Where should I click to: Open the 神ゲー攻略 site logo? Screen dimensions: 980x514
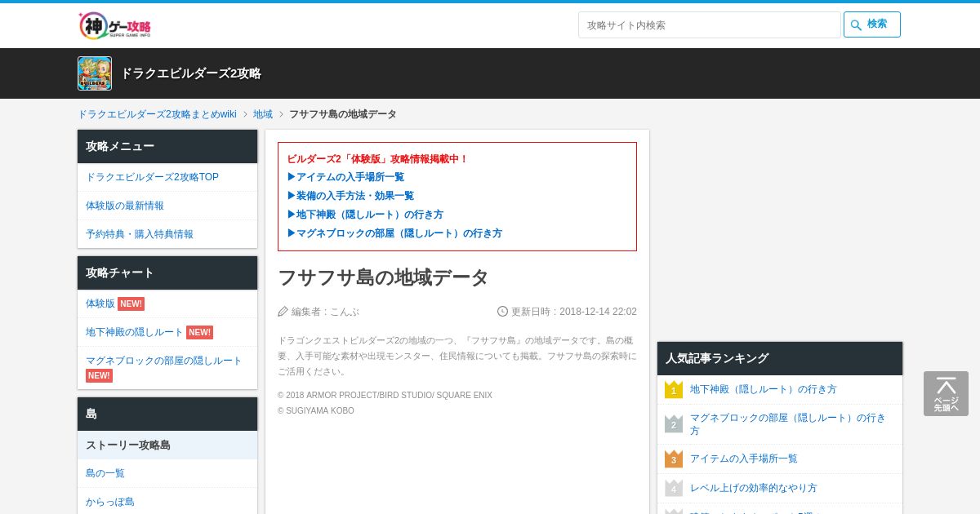tap(114, 25)
